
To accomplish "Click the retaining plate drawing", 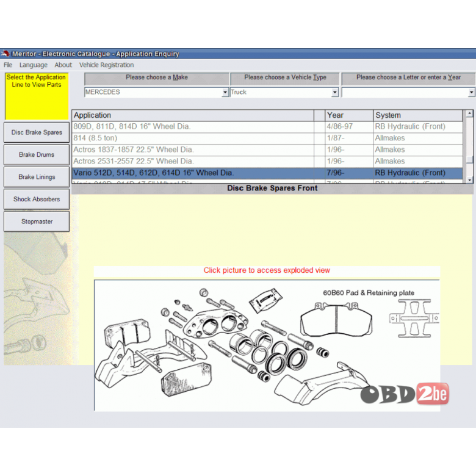I will [x=414, y=319].
